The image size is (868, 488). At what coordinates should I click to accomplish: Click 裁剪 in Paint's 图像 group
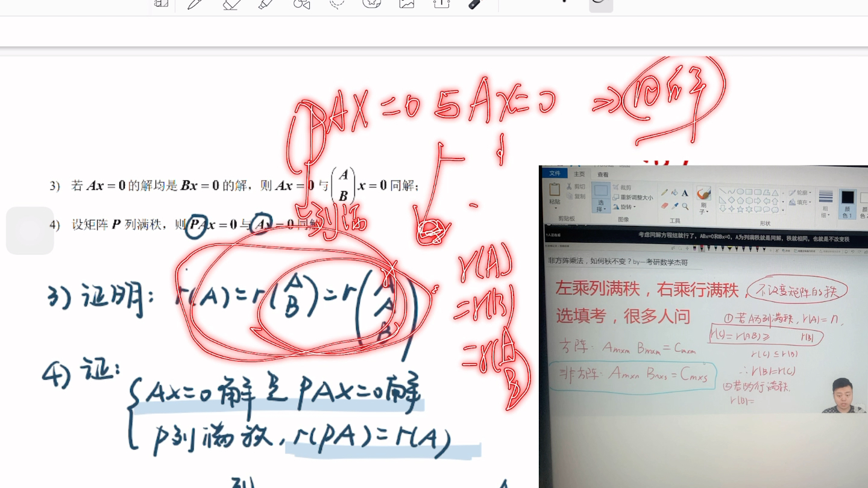click(x=622, y=187)
